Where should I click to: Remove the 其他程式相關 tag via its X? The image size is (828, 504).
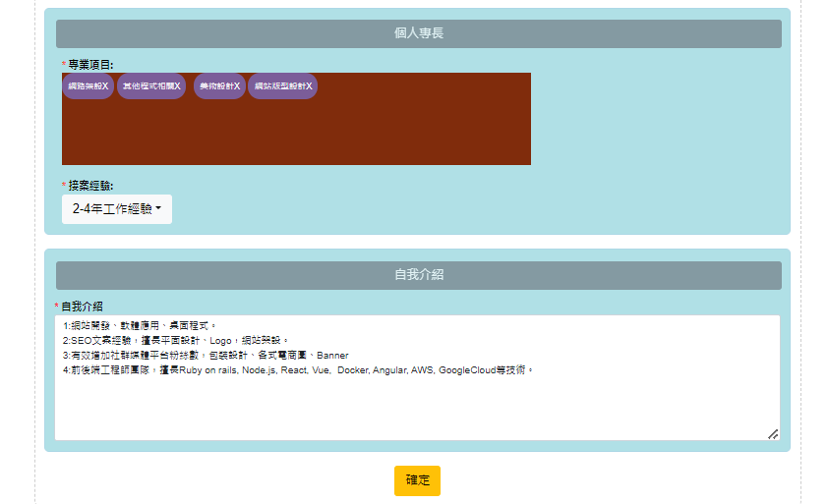click(x=178, y=86)
